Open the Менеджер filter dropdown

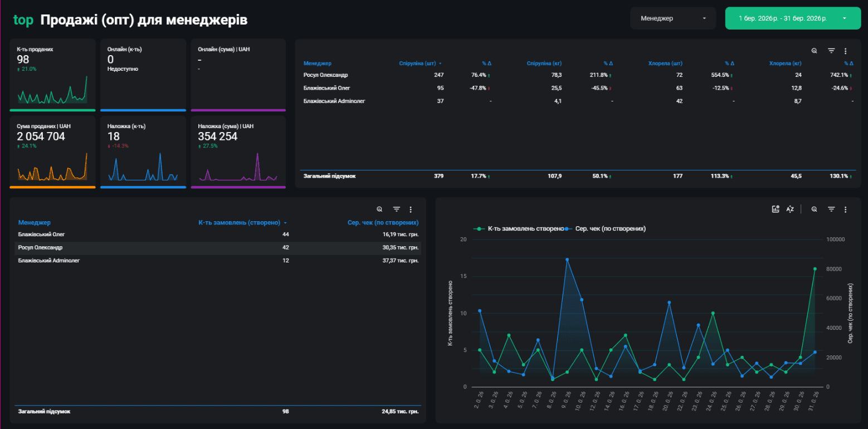673,18
